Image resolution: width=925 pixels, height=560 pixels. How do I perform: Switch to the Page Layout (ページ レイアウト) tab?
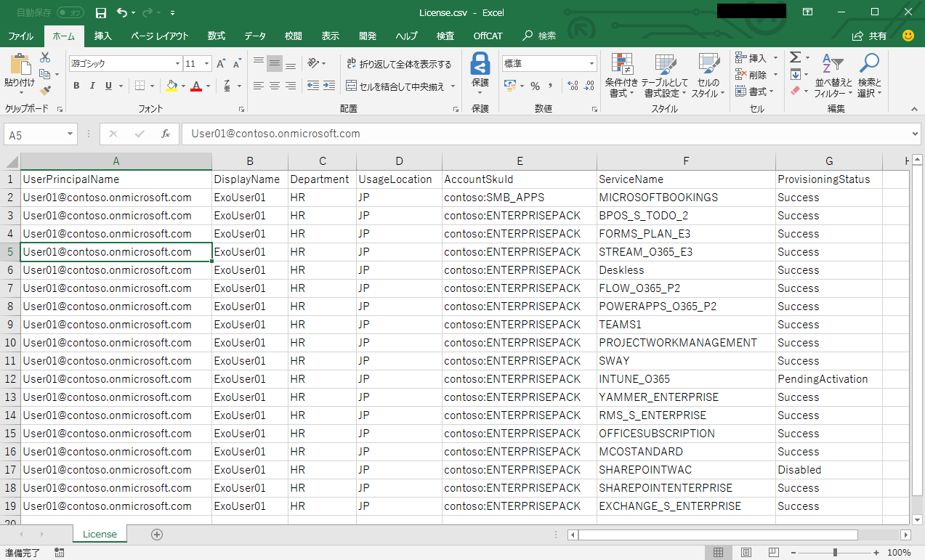(160, 36)
